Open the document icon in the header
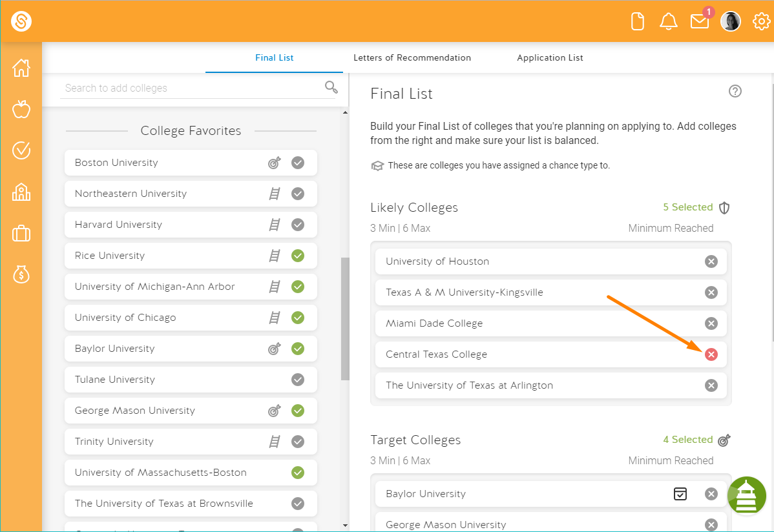 point(637,22)
